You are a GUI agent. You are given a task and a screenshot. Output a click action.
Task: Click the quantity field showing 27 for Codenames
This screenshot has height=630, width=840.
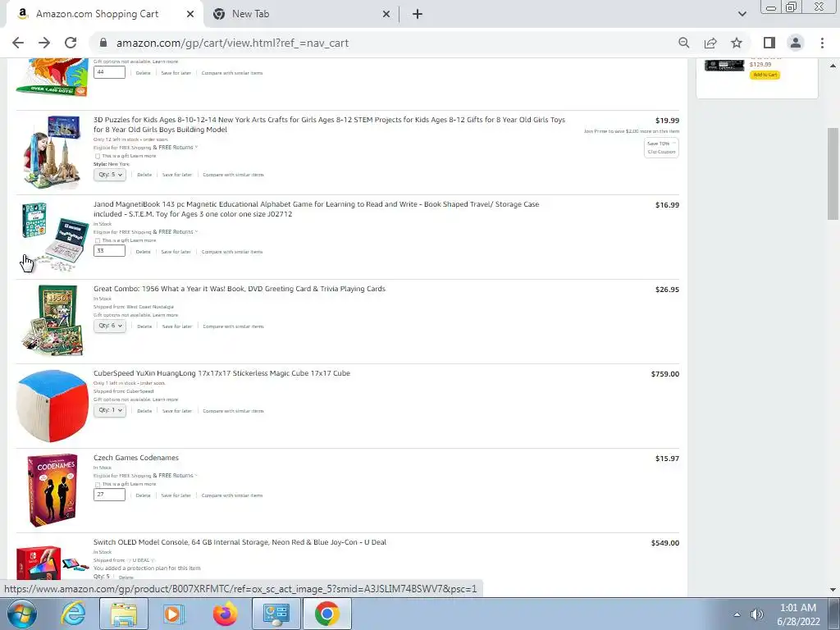coord(109,495)
